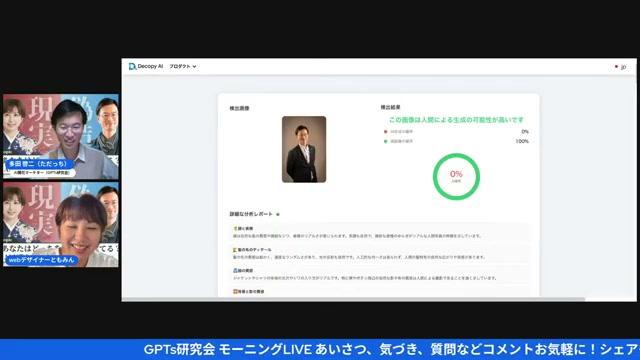Click the green 0% circular gauge
Viewport: 640px width, 360px height.
(x=456, y=177)
